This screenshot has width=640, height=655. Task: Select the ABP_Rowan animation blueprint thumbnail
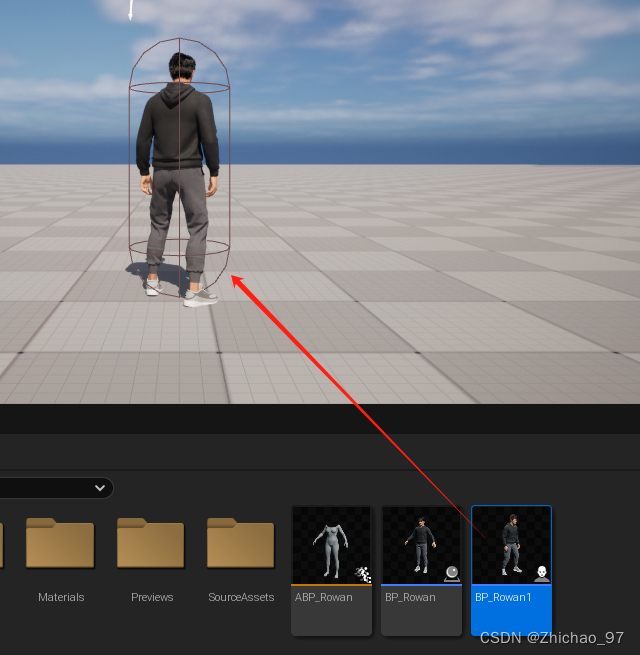click(x=332, y=545)
